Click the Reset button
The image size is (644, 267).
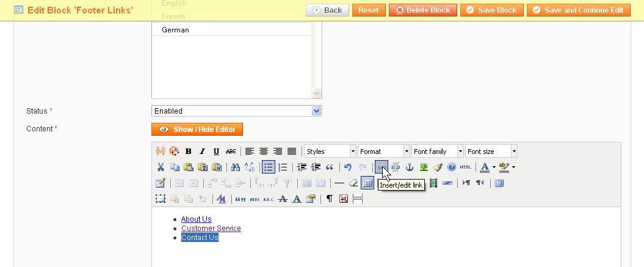click(369, 10)
